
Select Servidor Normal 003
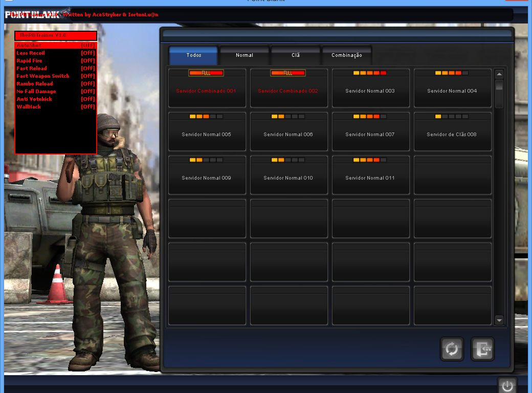pyautogui.click(x=370, y=88)
